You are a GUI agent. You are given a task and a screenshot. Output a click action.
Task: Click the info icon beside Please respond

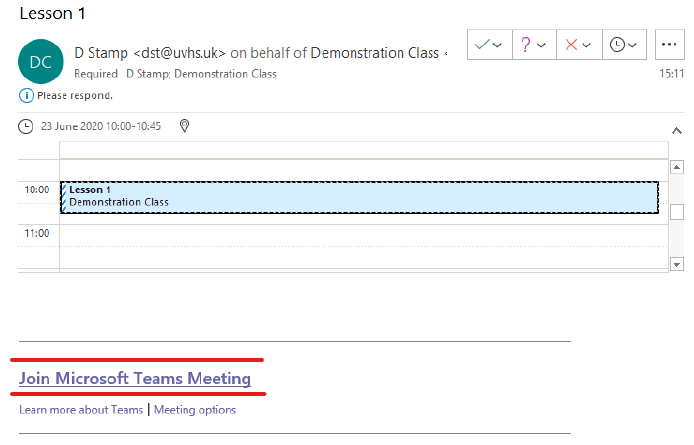(x=25, y=95)
